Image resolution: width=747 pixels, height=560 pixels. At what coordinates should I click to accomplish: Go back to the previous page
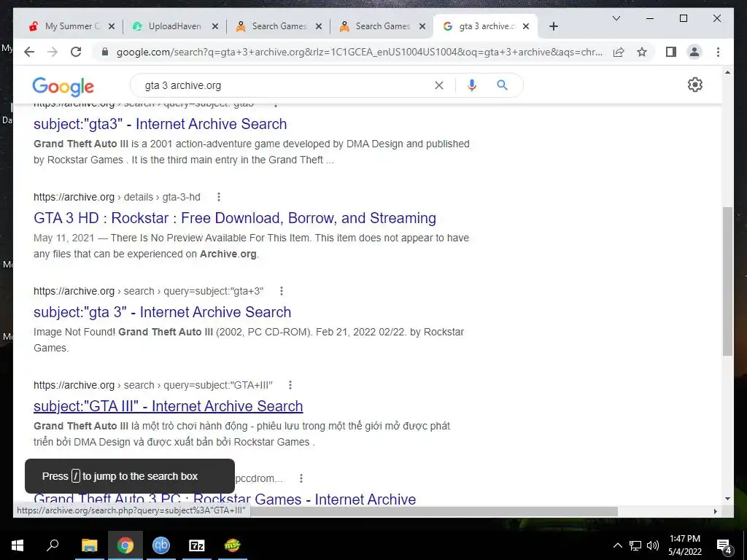coord(29,52)
